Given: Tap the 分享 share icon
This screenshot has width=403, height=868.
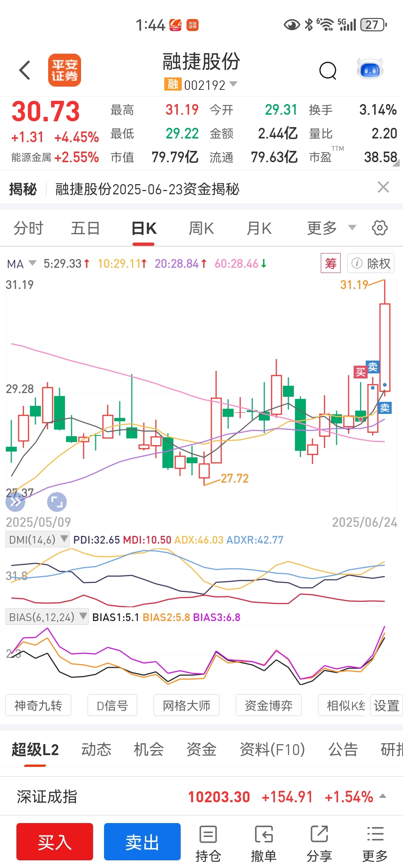Looking at the screenshot, I should (319, 844).
